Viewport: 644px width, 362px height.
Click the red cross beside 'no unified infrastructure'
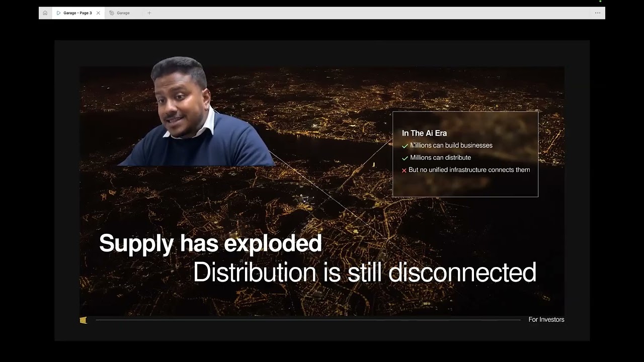point(404,170)
